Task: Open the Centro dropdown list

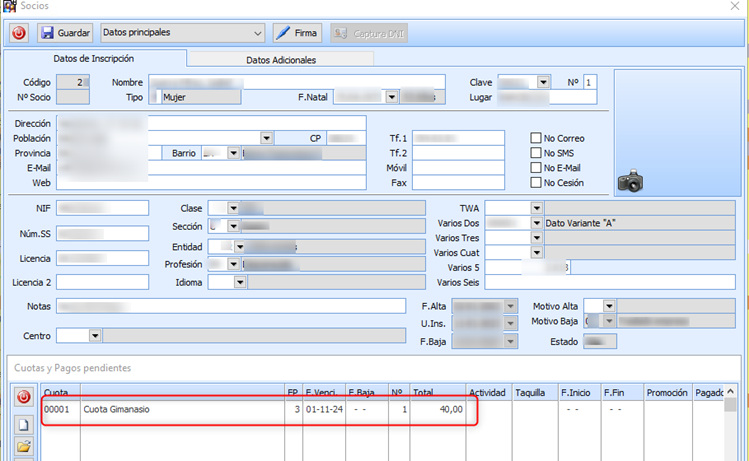Action: click(95, 336)
